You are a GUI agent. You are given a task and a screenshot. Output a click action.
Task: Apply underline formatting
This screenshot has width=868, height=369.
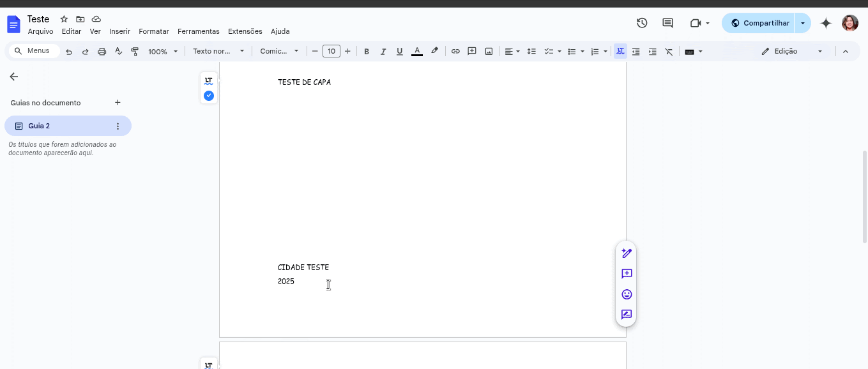[399, 51]
